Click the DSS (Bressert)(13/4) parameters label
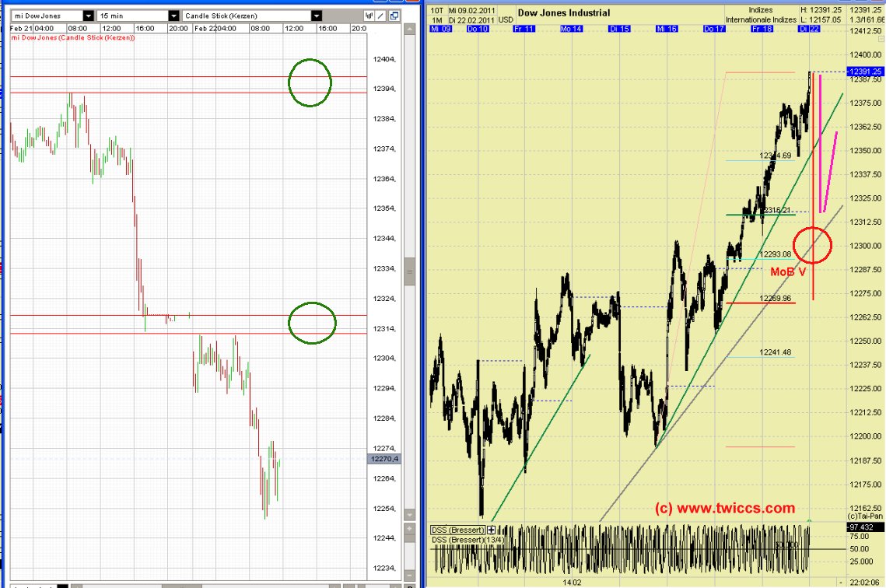This screenshot has height=588, width=886. pyautogui.click(x=468, y=540)
